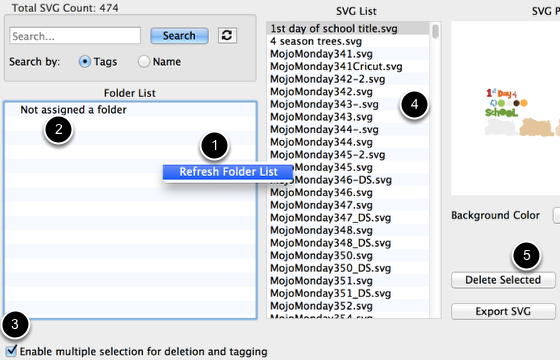The width and height of the screenshot is (560, 360).
Task: Select 'MojoMonday346.svg' in list
Action: (348, 192)
